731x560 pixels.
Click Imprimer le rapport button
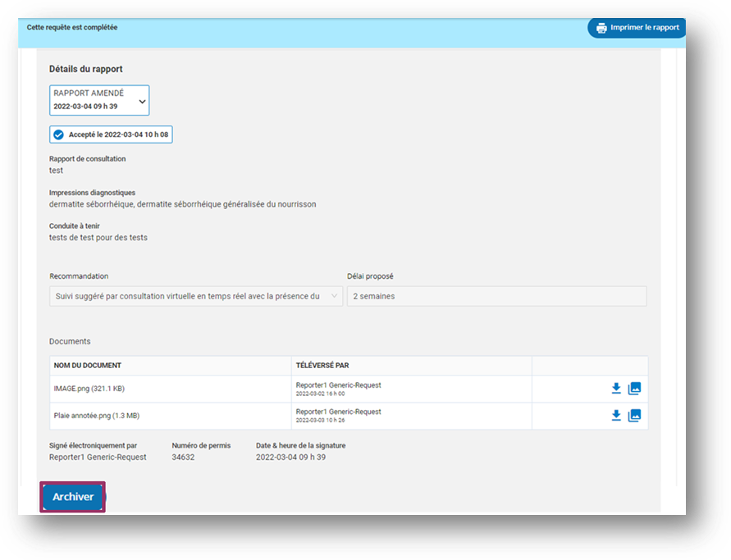click(637, 28)
